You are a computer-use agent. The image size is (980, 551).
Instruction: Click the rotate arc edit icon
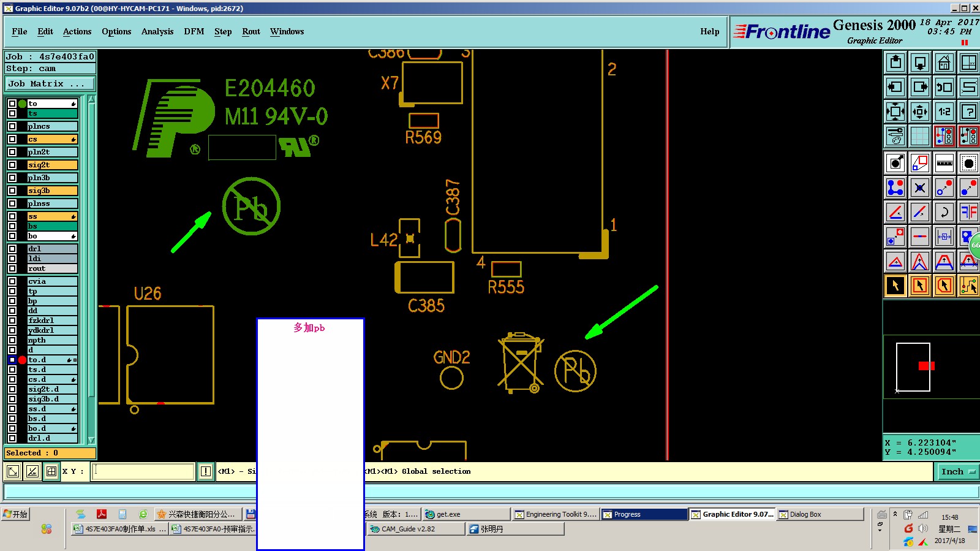coord(944,212)
